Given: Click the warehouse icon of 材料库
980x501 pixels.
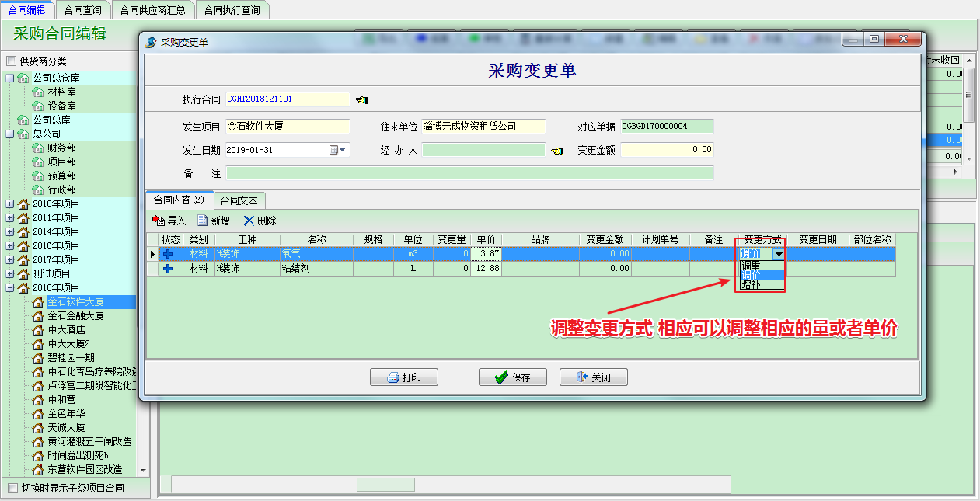Looking at the screenshot, I should [x=37, y=92].
